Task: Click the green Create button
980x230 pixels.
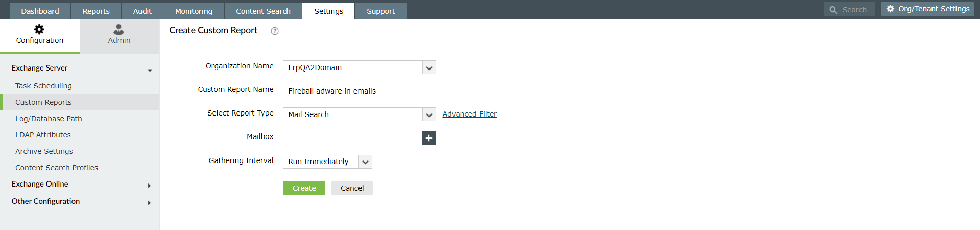Action: point(304,188)
